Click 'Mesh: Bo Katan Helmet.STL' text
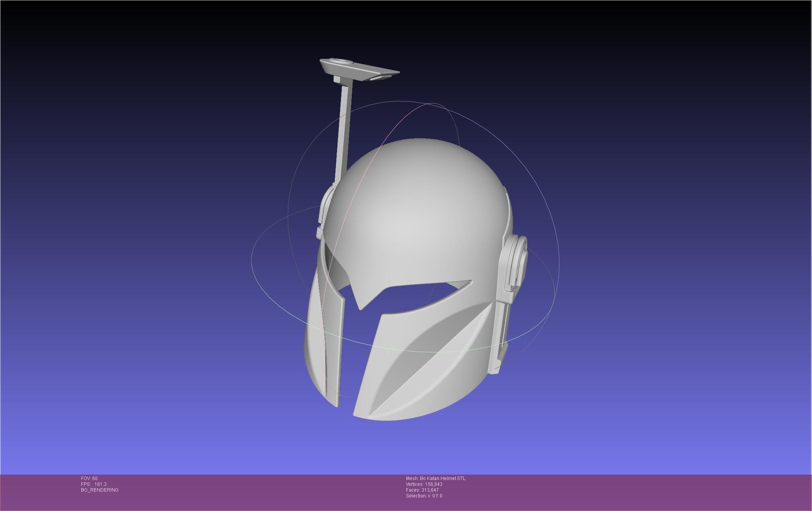Screen dimensions: 812x511 [x=436, y=478]
